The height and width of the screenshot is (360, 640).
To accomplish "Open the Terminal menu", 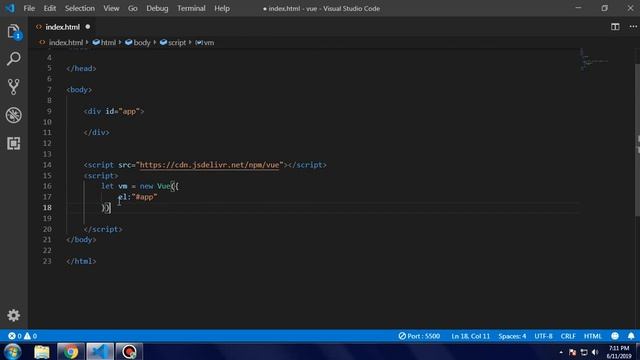I will point(191,8).
